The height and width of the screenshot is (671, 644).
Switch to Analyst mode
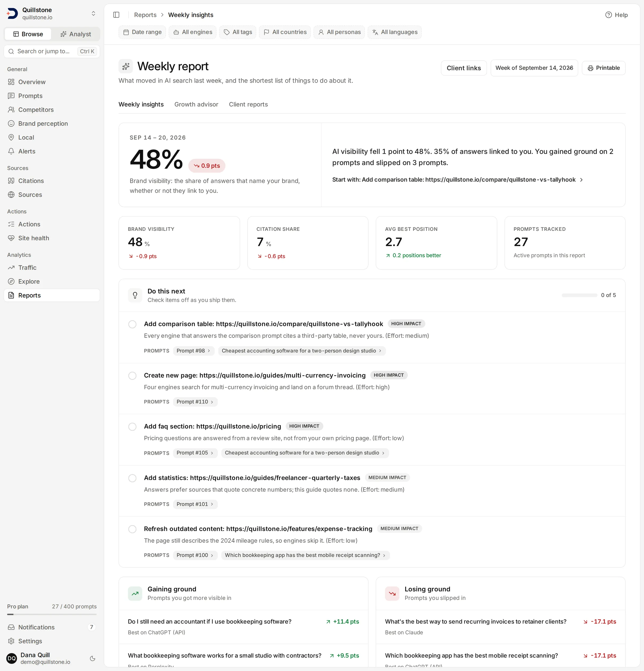[x=76, y=34]
